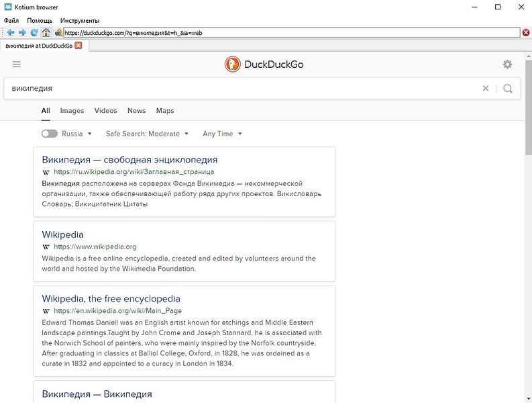
Task: Go back with the blue left arrow
Action: tap(11, 33)
